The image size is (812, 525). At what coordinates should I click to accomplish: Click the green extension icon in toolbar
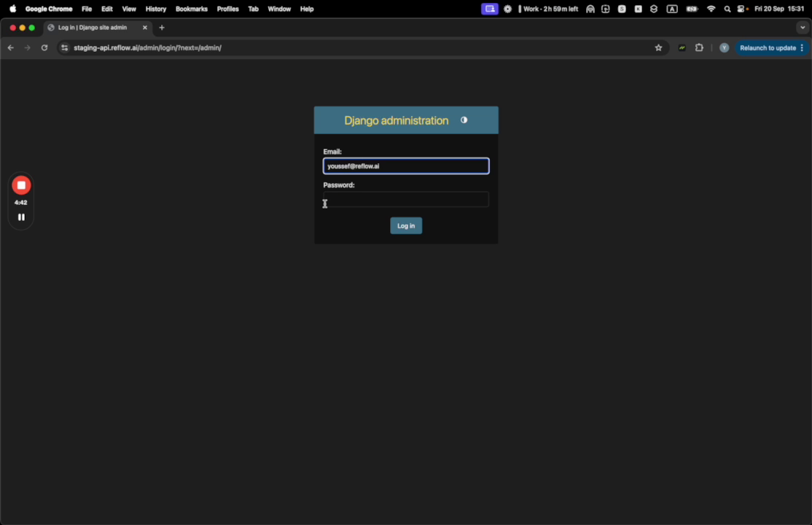coord(682,47)
